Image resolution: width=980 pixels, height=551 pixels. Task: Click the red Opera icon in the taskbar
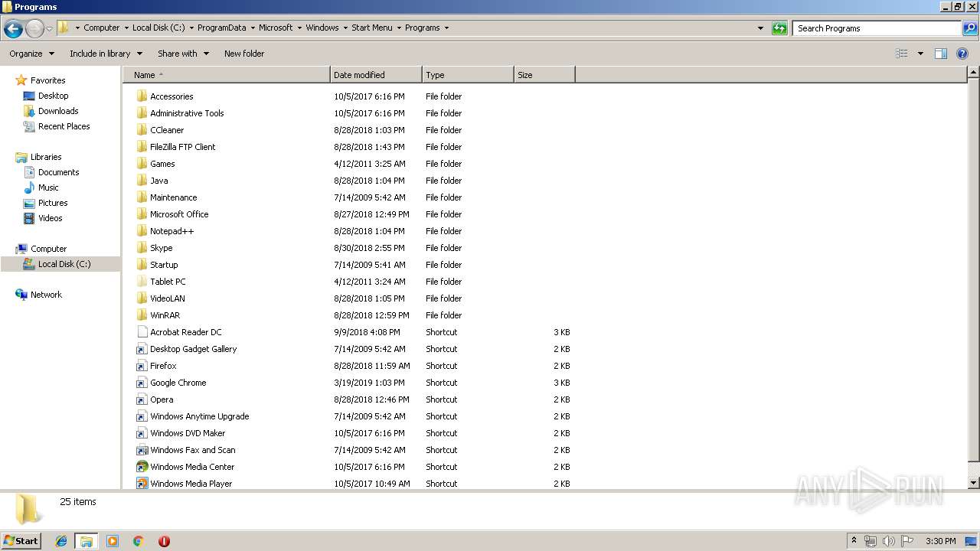tap(164, 541)
